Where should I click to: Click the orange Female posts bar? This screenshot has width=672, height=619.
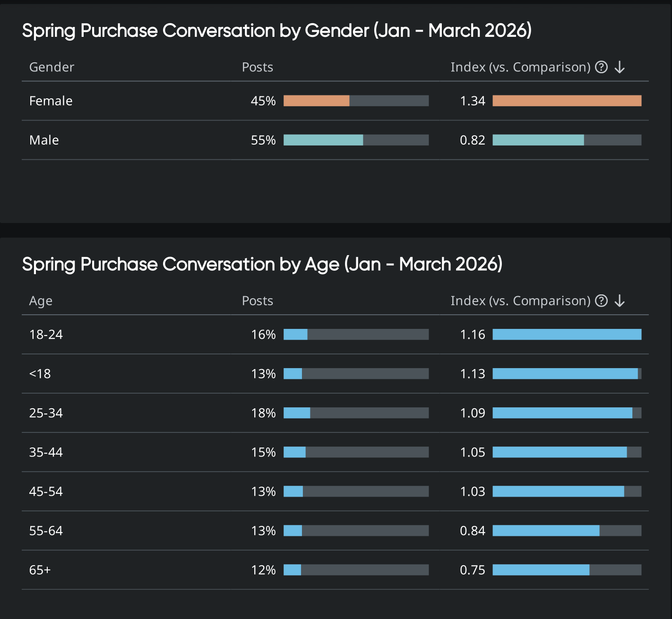(x=316, y=101)
